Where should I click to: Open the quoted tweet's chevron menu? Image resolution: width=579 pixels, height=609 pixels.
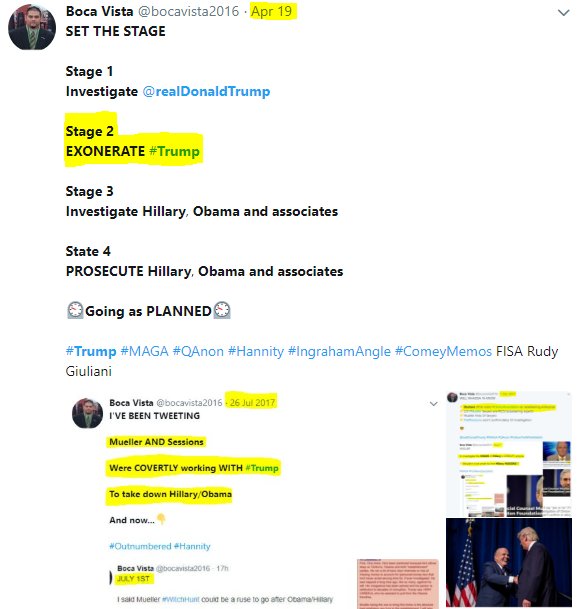click(x=433, y=404)
